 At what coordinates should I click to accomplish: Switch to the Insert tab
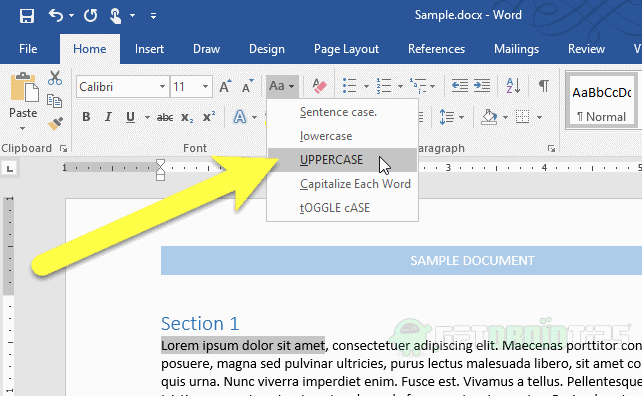point(149,49)
